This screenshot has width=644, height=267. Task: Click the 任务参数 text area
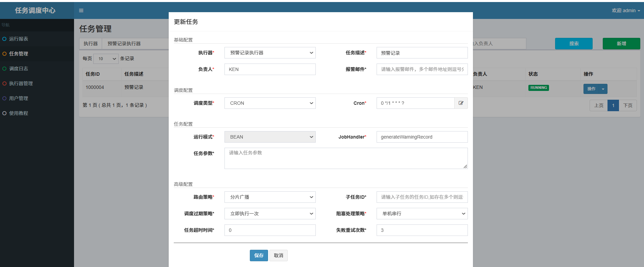tap(346, 158)
